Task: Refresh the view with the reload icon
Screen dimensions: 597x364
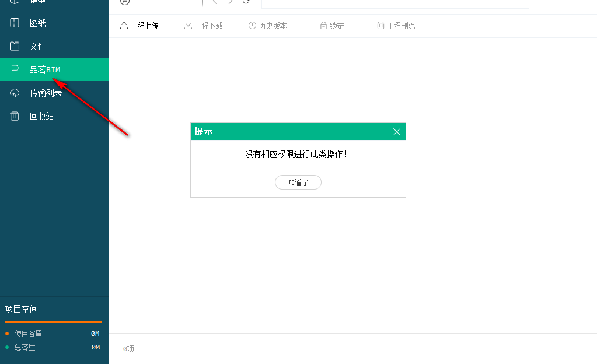Action: pos(246,2)
